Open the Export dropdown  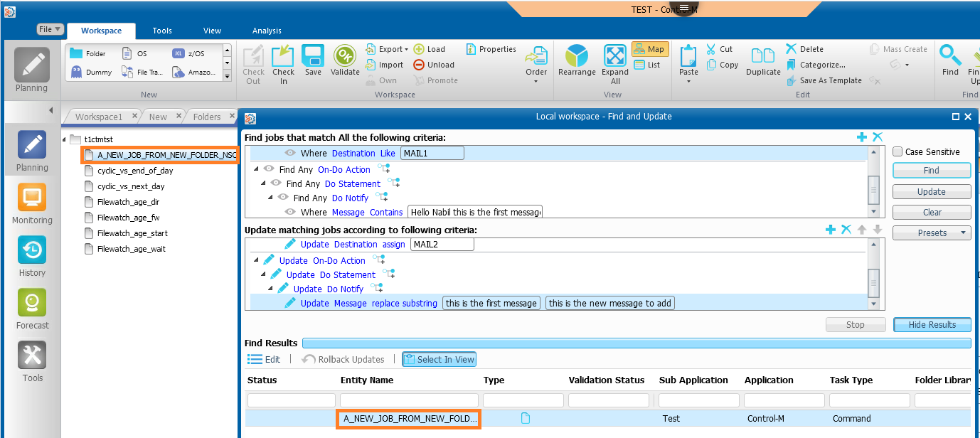(388, 49)
